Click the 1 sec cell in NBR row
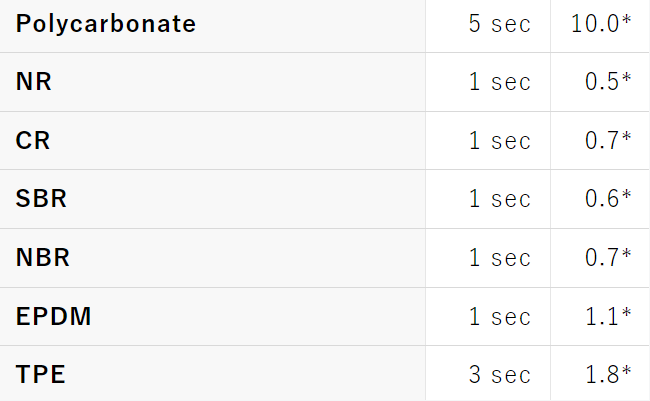The image size is (650, 401). pos(488,258)
